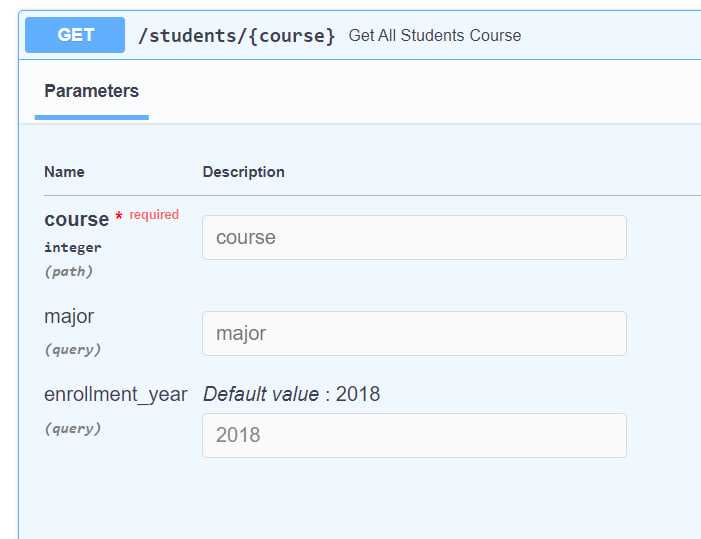
Task: Switch to the Parameters tab
Action: [x=91, y=91]
